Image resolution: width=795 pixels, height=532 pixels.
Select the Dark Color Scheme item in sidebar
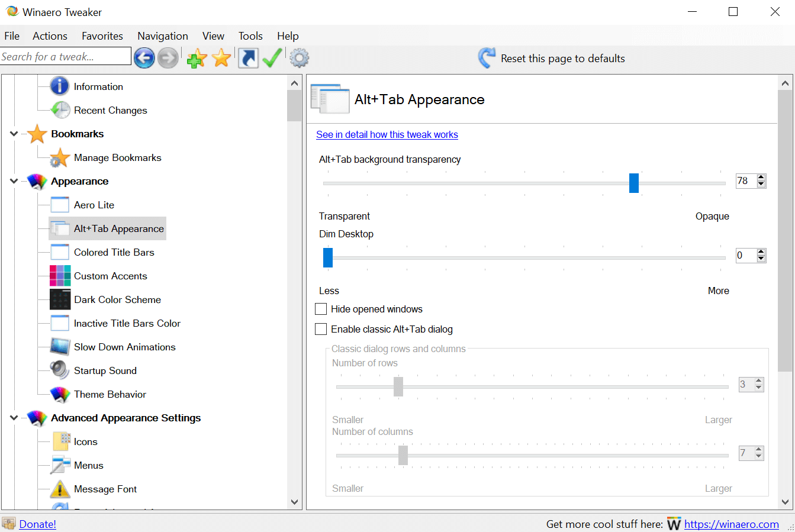(117, 299)
